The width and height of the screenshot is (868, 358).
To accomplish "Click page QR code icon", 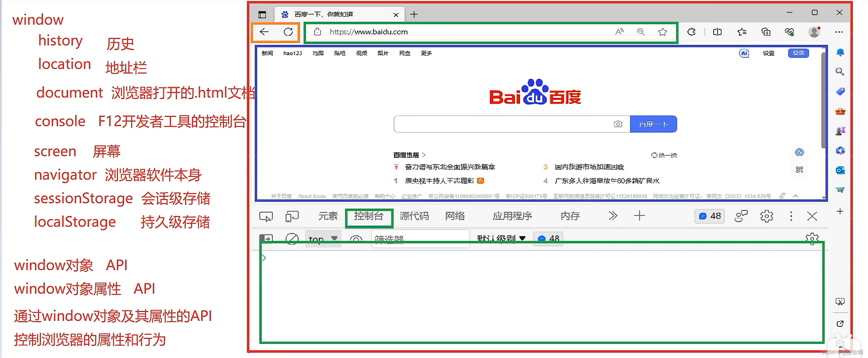I will 799,169.
